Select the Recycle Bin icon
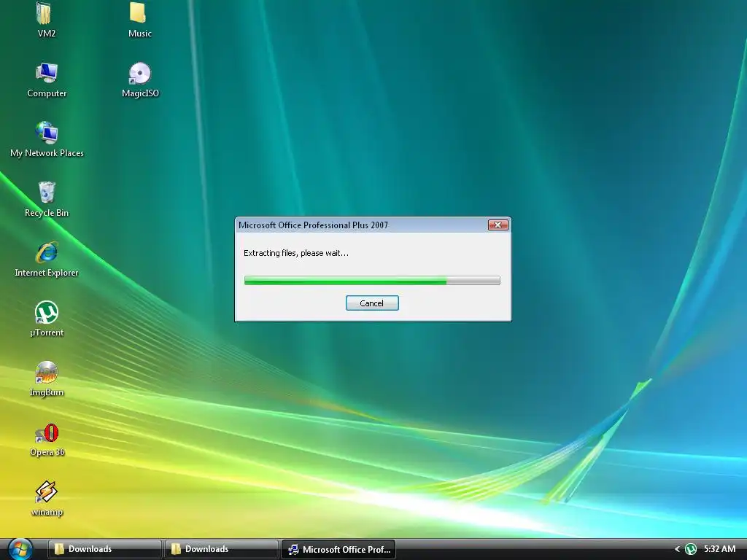 pyautogui.click(x=46, y=192)
